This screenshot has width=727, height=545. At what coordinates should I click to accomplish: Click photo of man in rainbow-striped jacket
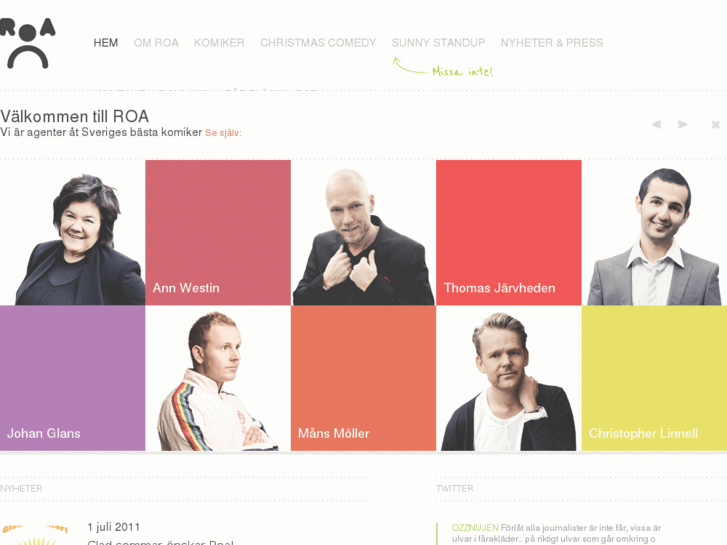click(x=218, y=378)
